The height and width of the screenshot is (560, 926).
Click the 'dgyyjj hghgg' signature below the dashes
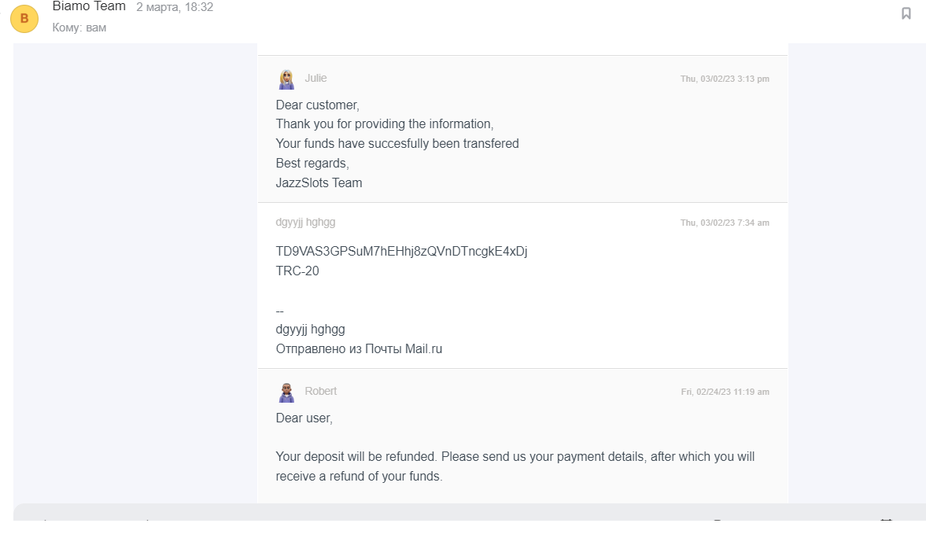(x=310, y=329)
